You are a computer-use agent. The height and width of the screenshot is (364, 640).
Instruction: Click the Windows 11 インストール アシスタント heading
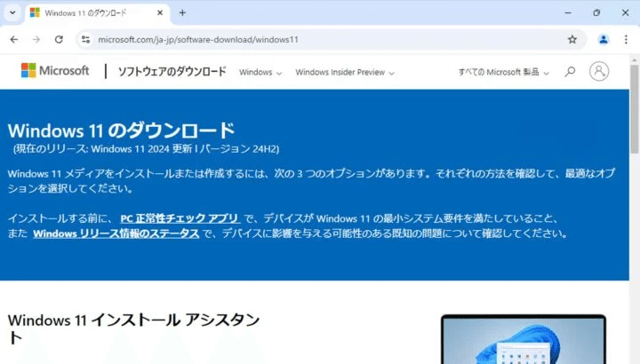pyautogui.click(x=133, y=329)
